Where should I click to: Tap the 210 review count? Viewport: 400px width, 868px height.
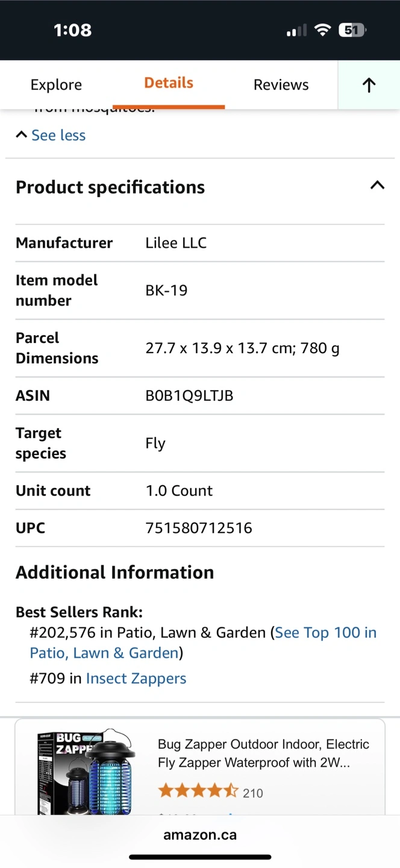click(x=253, y=793)
